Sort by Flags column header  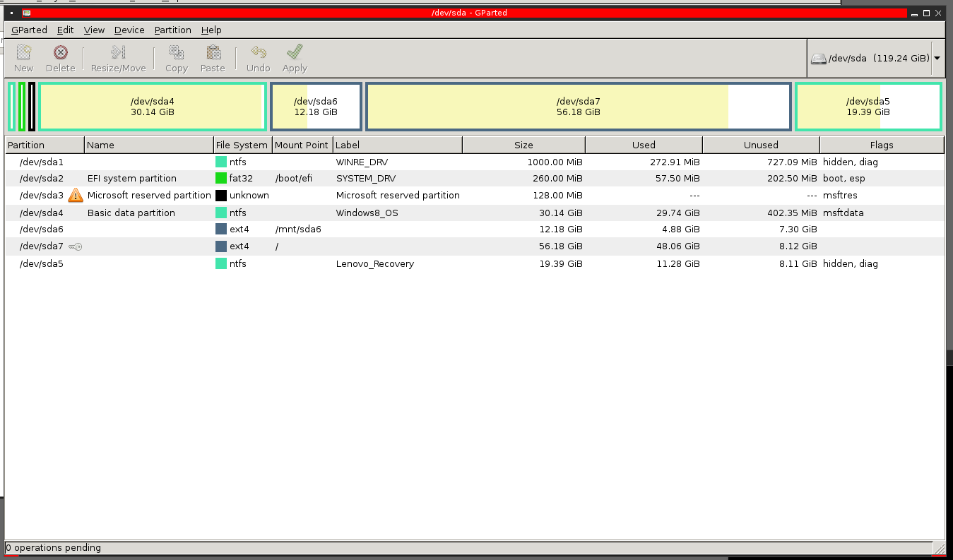(882, 145)
